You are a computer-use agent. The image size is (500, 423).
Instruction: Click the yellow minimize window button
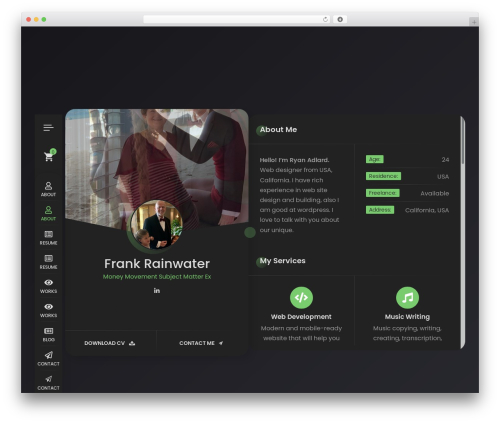click(x=36, y=20)
